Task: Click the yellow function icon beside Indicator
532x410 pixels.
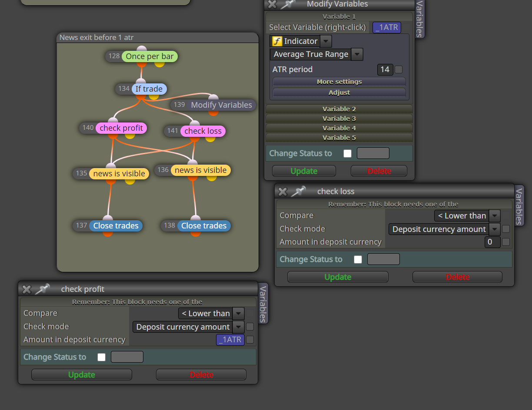Action: [x=277, y=41]
